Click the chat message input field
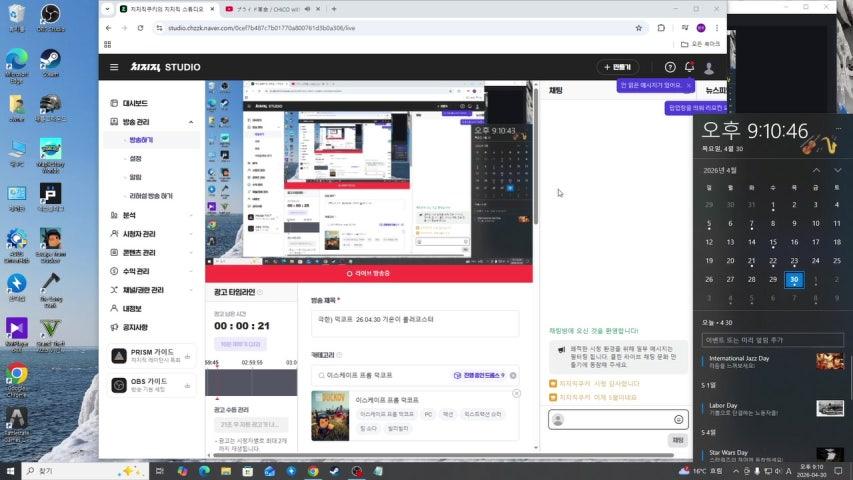Image resolution: width=853 pixels, height=480 pixels. pos(618,420)
